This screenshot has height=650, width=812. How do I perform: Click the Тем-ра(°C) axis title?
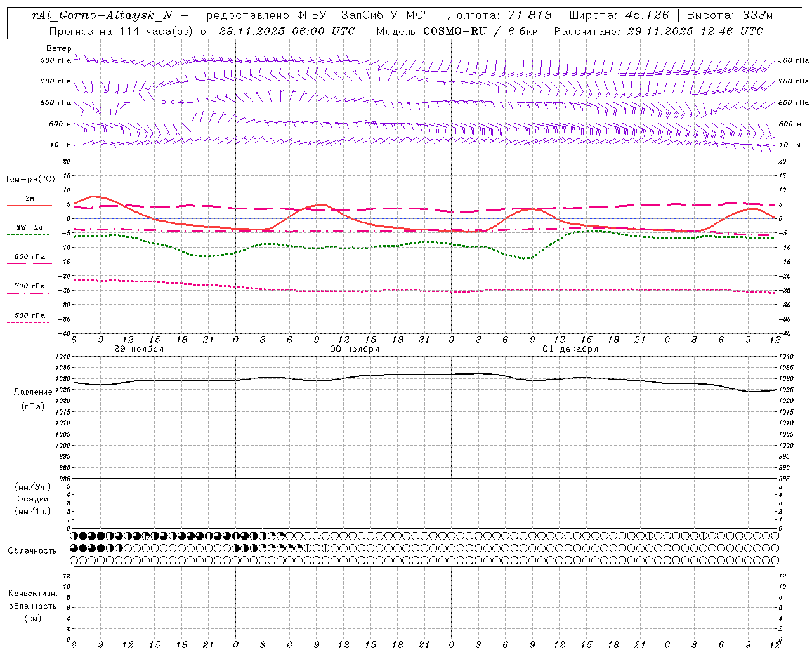tap(30, 180)
